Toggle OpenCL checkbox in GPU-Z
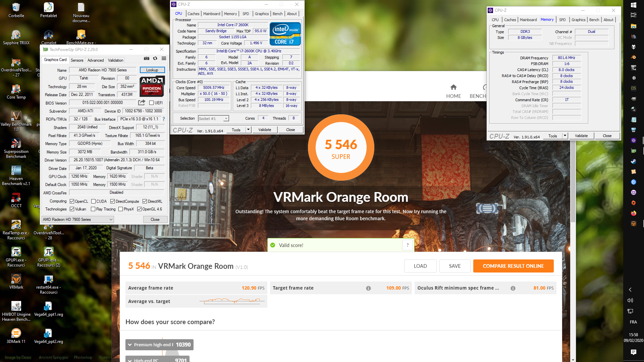The height and width of the screenshot is (362, 644). [72, 201]
